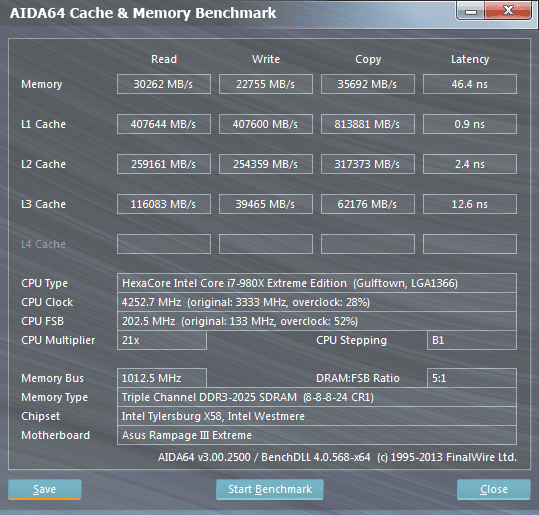This screenshot has height=515, width=539.
Task: Close window using red X icon
Action: (x=508, y=11)
